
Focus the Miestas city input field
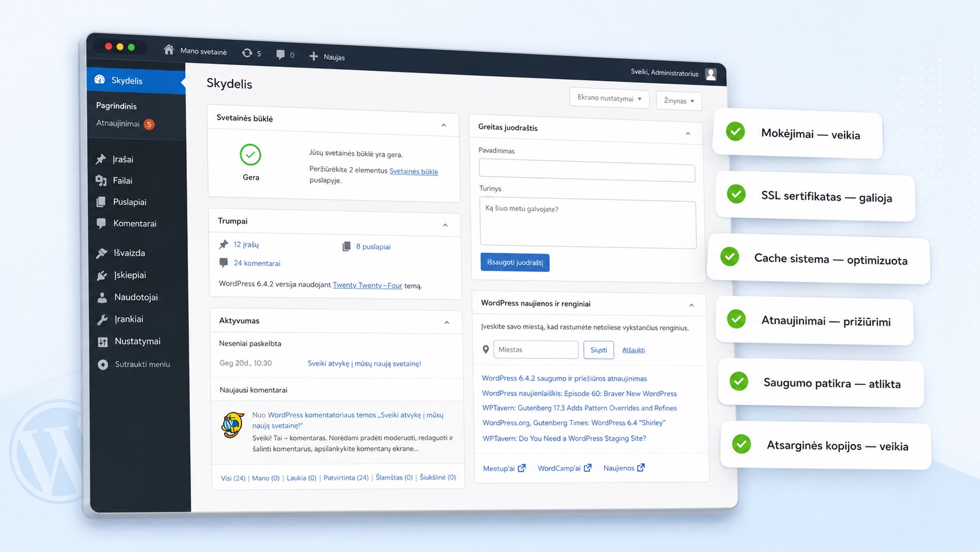coord(536,350)
